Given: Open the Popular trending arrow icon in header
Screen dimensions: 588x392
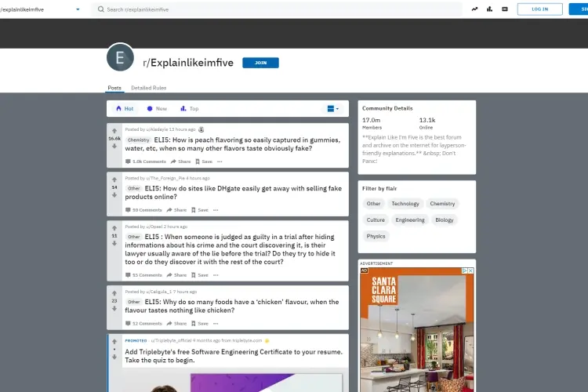Looking at the screenshot, I should (x=474, y=9).
